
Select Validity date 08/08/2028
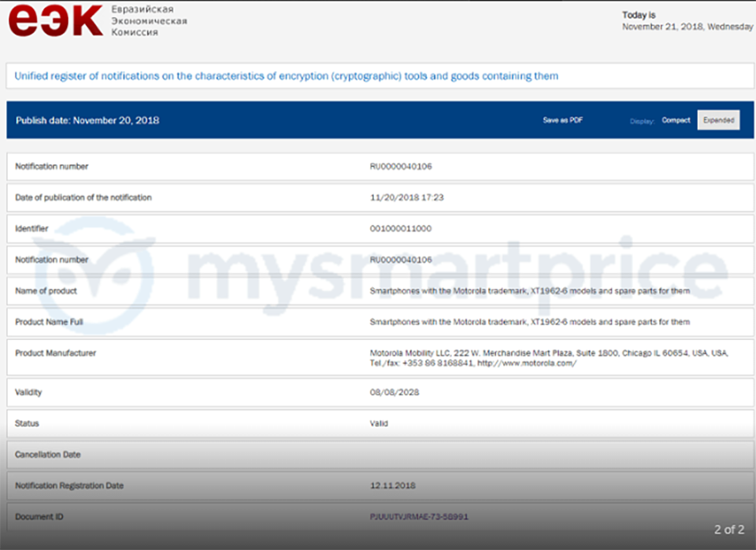coord(395,393)
